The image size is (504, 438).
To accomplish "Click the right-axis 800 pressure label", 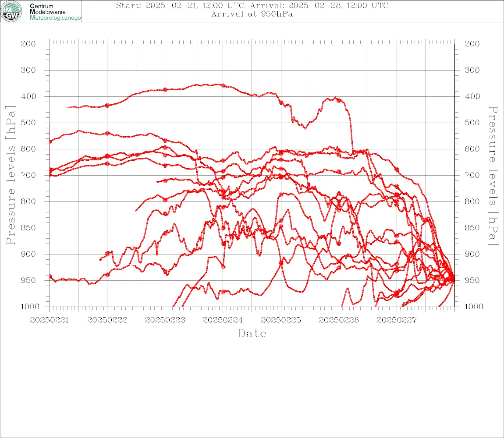I will point(472,201).
